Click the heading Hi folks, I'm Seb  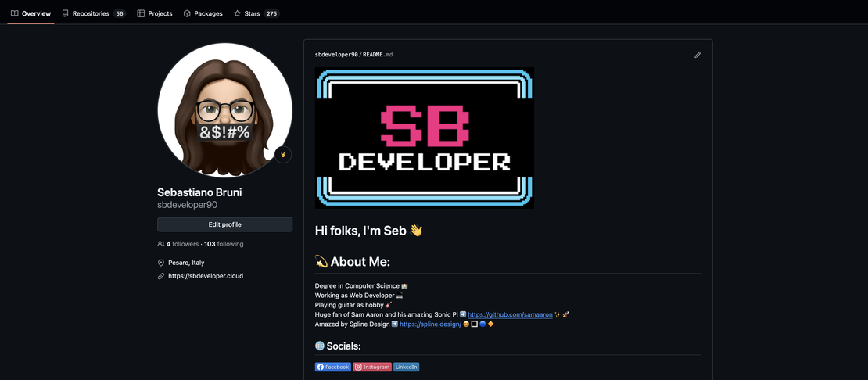tap(368, 231)
